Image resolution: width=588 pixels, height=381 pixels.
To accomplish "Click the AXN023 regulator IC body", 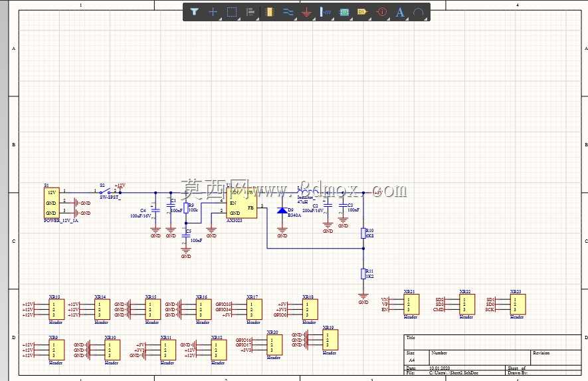I will (x=241, y=203).
